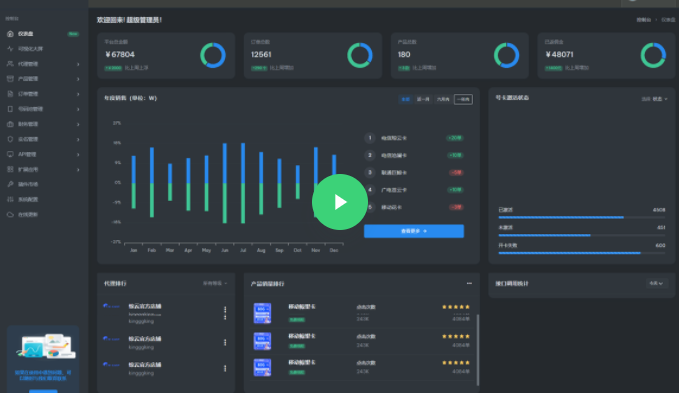Image resolution: width=679 pixels, height=393 pixels.
Task: Click the 代理管理 users icon in sidebar
Action: (10, 64)
